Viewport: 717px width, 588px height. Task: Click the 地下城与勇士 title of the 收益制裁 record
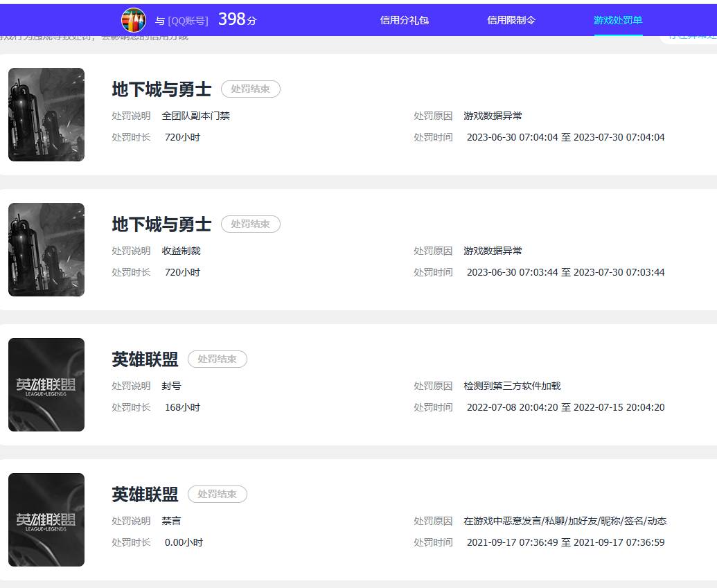161,224
